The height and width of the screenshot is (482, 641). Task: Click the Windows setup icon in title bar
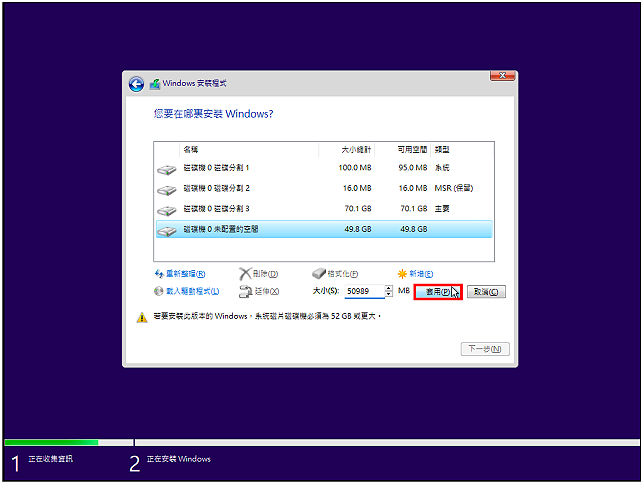click(x=155, y=84)
